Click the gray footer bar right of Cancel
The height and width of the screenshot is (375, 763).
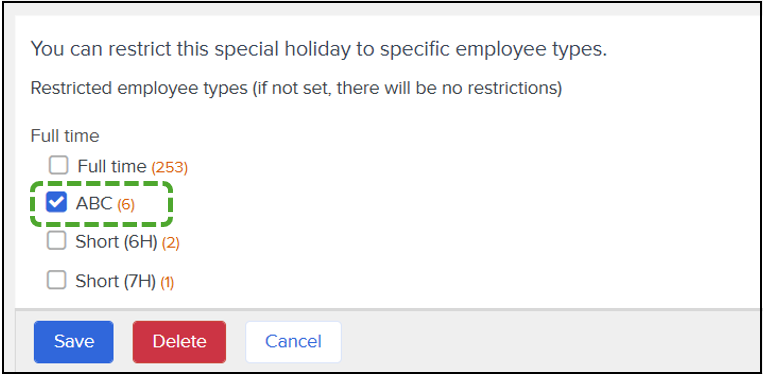(550, 341)
